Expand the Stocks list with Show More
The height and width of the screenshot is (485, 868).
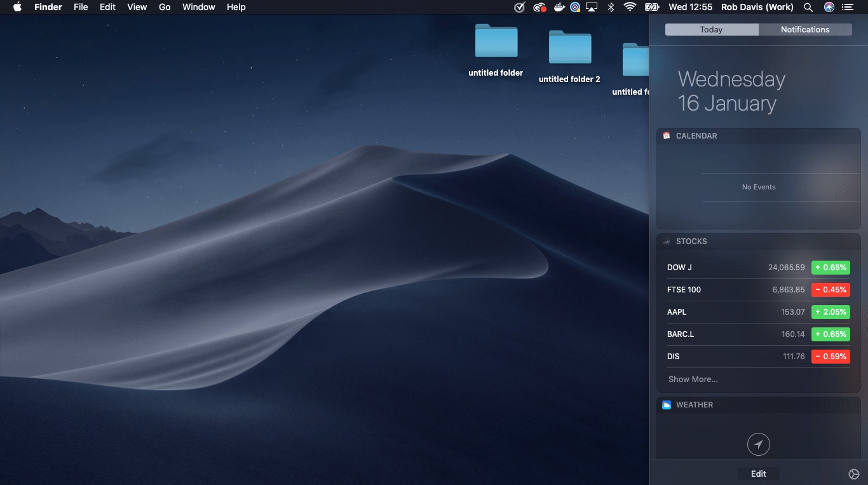[x=693, y=379]
